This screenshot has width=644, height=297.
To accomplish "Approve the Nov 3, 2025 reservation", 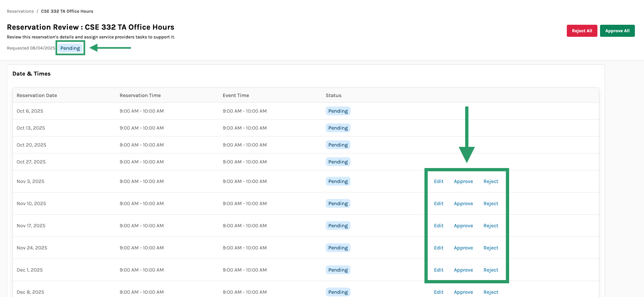I will (463, 181).
